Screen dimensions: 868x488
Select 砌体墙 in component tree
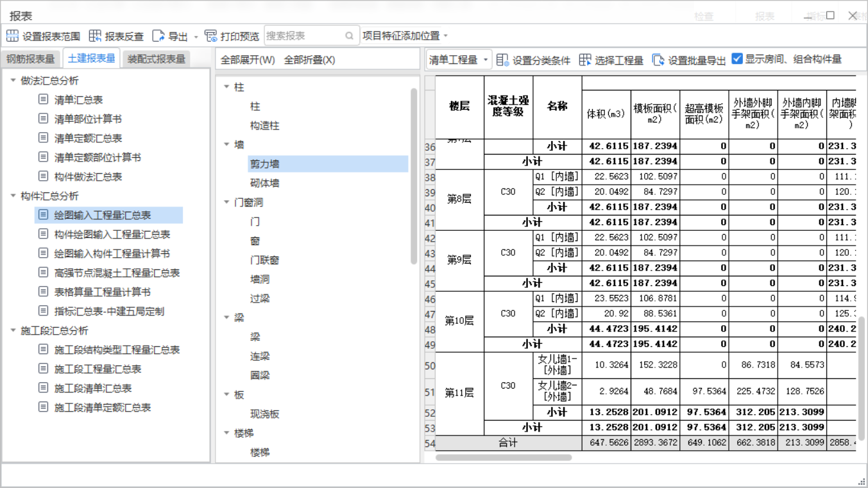click(x=264, y=183)
